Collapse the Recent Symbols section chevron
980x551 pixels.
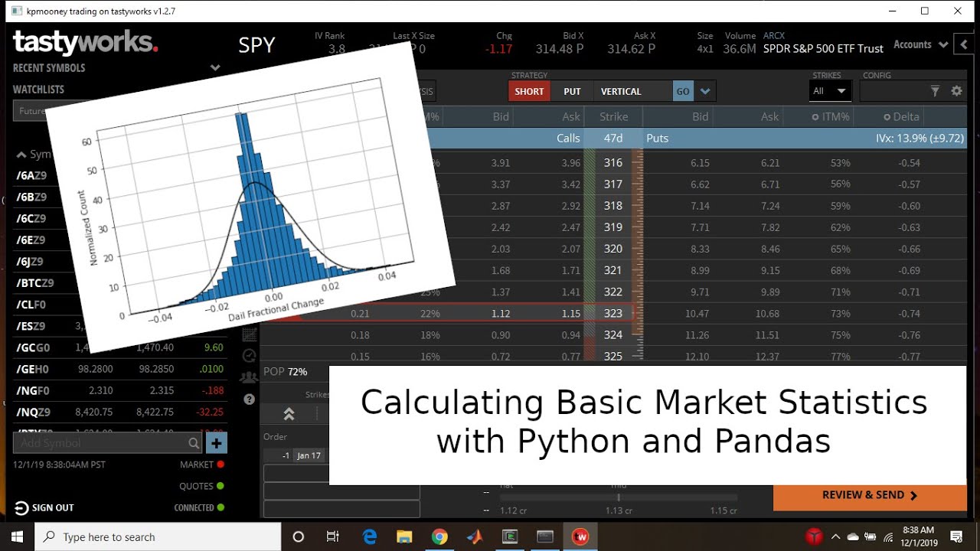click(215, 67)
